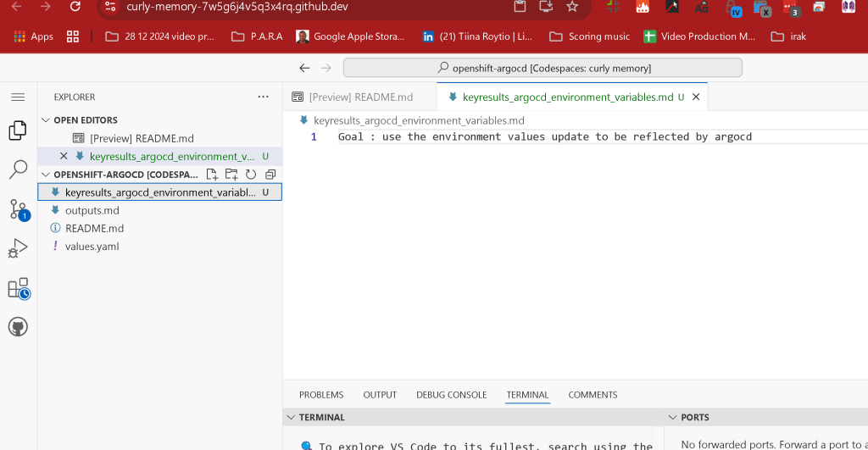Click the U git status on keyresults tab

[681, 97]
